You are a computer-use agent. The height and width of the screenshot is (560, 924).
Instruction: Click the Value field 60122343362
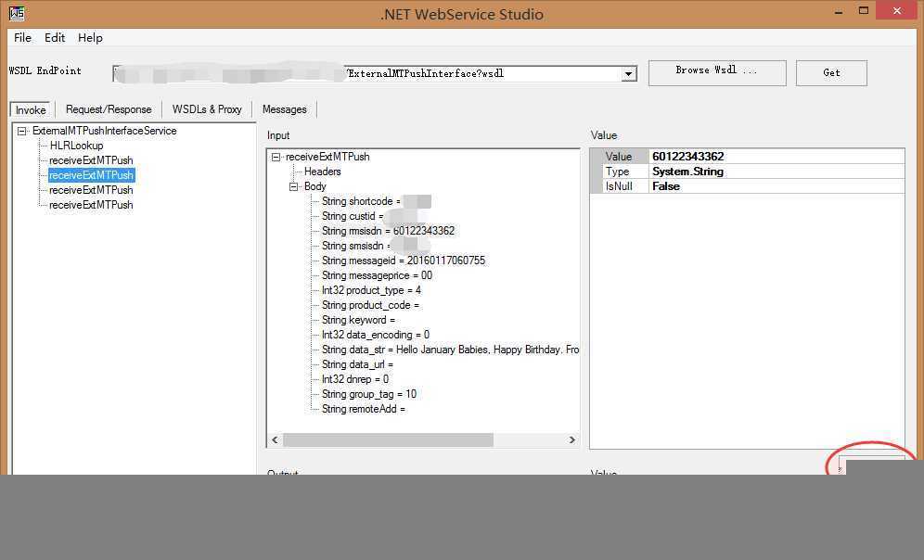click(776, 157)
